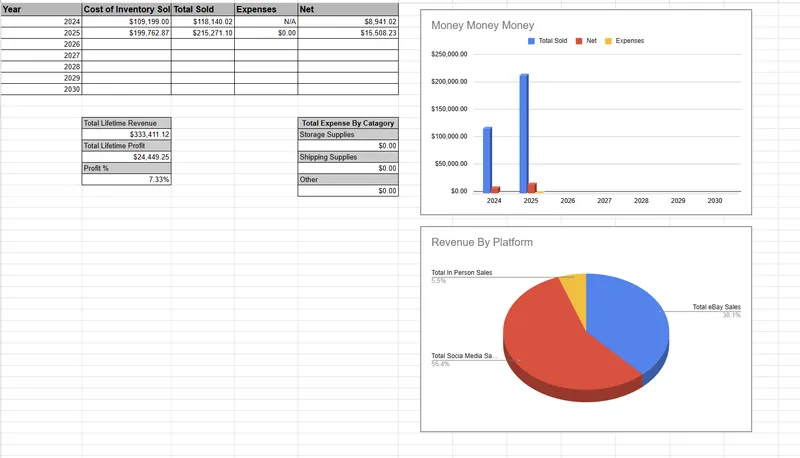Click the $250,000.00 y-axis label

click(449, 54)
